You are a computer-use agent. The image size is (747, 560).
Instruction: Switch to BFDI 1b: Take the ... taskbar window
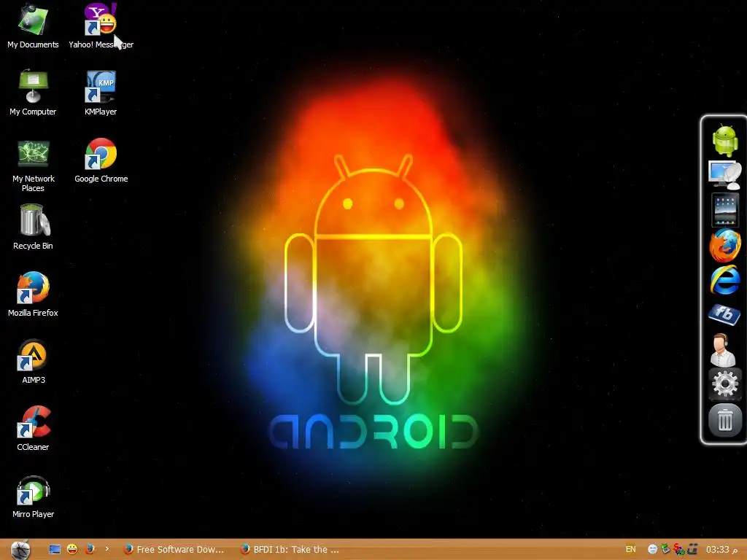pos(290,550)
